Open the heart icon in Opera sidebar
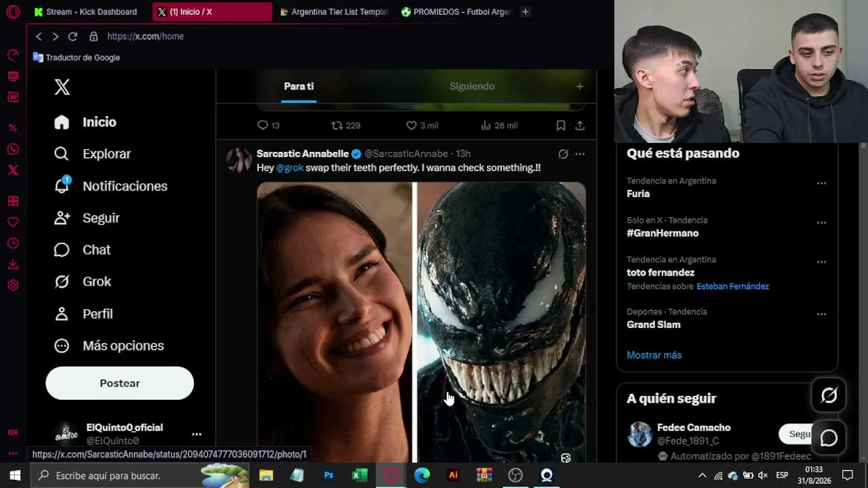This screenshot has height=488, width=868. (x=13, y=222)
